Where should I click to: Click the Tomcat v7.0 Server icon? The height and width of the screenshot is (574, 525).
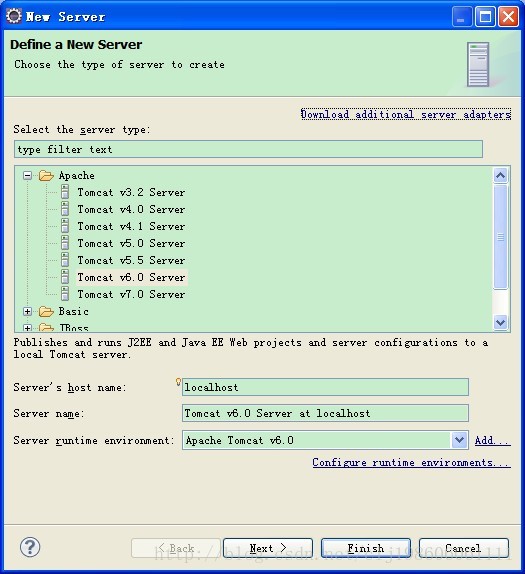(65, 294)
